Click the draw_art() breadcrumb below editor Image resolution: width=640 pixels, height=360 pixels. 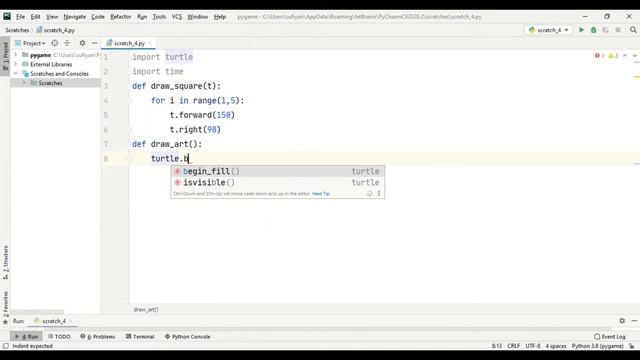click(x=146, y=309)
